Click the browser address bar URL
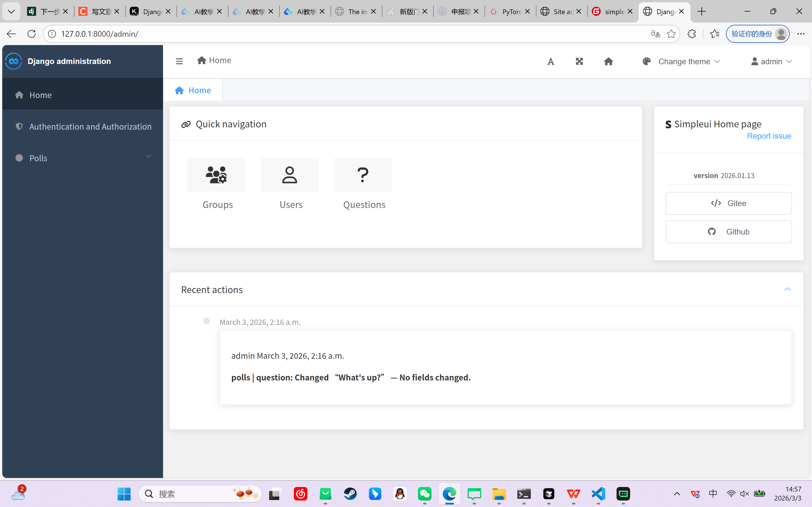 point(100,34)
